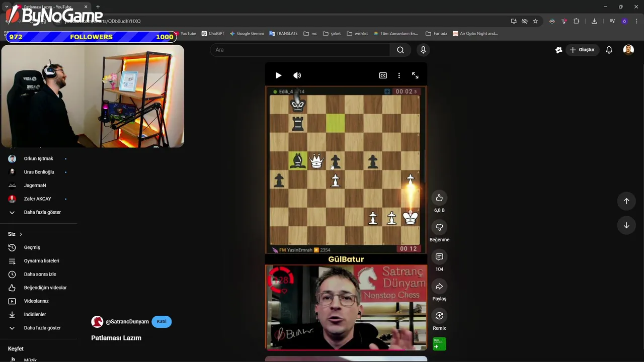Open the media controls music icon

pos(612,21)
